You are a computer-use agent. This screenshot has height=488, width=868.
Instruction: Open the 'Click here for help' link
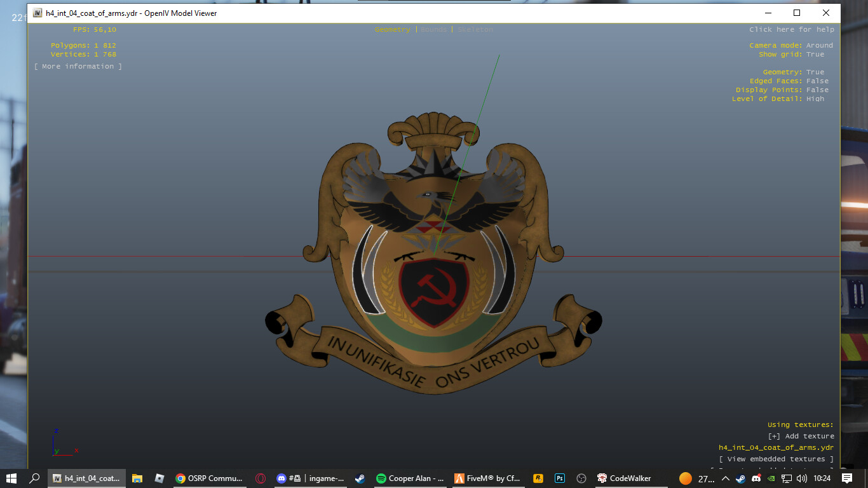pyautogui.click(x=792, y=29)
